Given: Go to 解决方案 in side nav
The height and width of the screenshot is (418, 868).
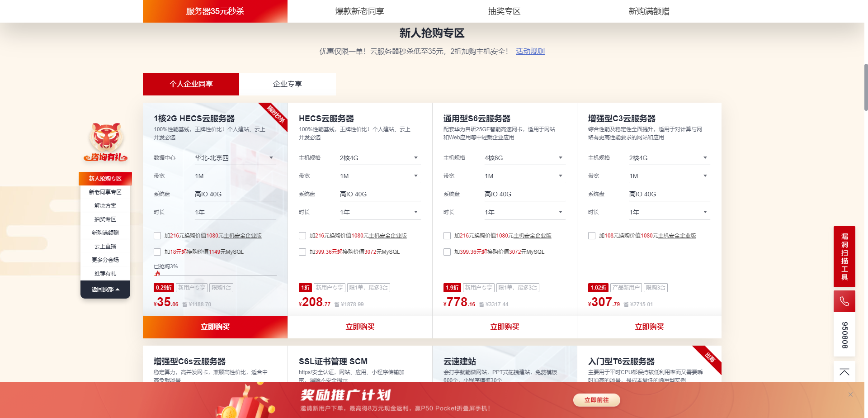Looking at the screenshot, I should 105,206.
